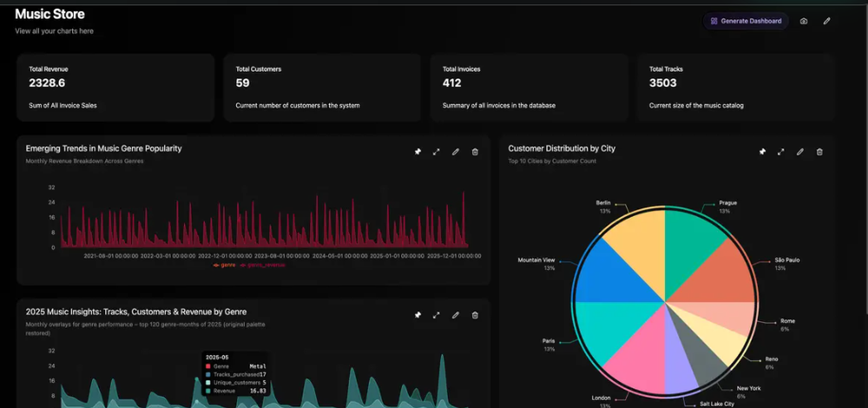Pin the Emerging Trends in Music Genre chart

(x=418, y=152)
